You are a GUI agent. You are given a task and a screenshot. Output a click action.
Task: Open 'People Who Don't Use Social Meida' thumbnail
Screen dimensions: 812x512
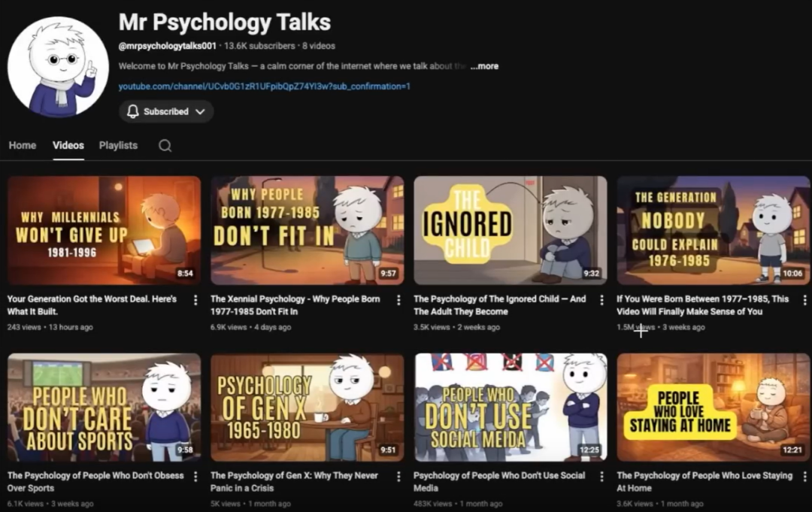[510, 407]
